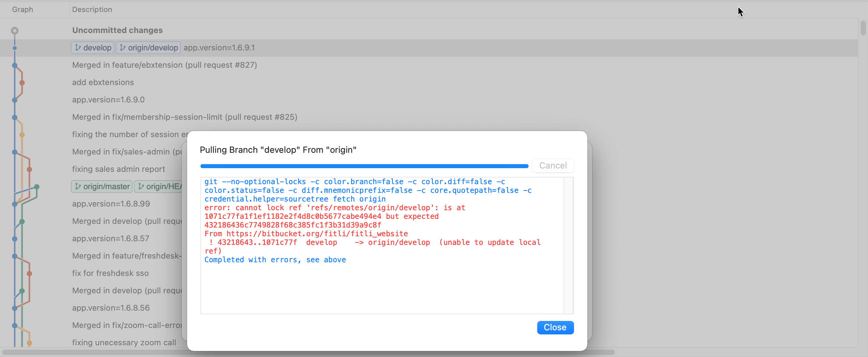Select the 'fix for freshdesk sso' commit
This screenshot has height=357, width=868.
pyautogui.click(x=110, y=273)
